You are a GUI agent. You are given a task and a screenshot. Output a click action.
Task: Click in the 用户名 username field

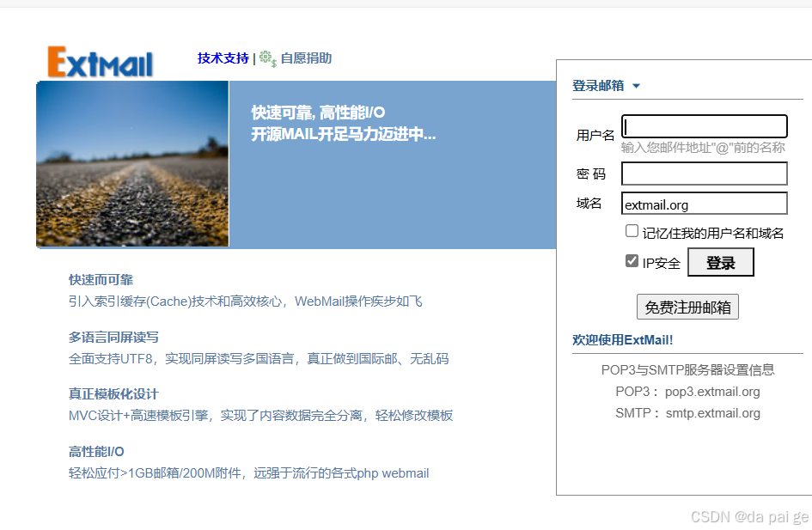click(x=704, y=125)
